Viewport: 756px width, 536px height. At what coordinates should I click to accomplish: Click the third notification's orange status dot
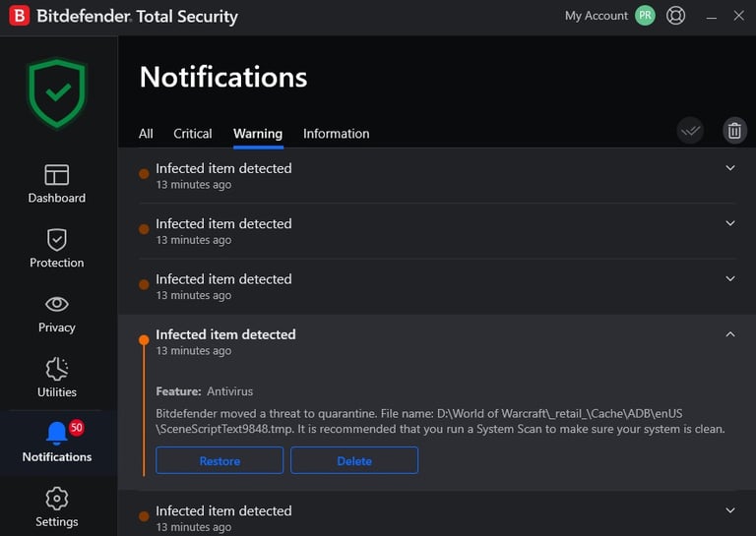point(144,284)
